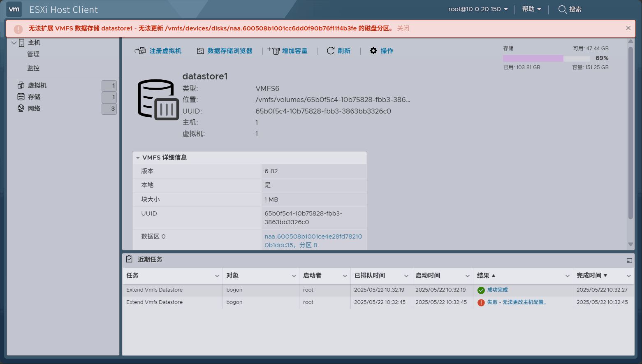Viewport: 642px width, 364px height.
Task: Click the Networking globe icon in sidebar
Action: coord(21,108)
